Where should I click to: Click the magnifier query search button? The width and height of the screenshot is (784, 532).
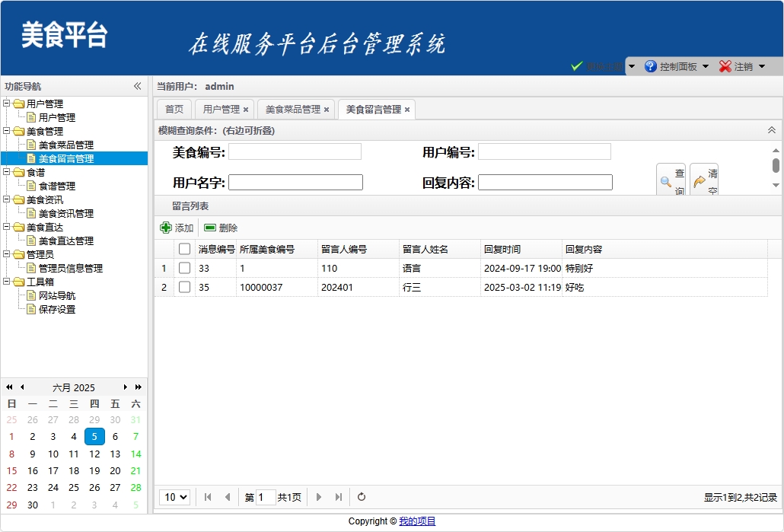click(671, 182)
